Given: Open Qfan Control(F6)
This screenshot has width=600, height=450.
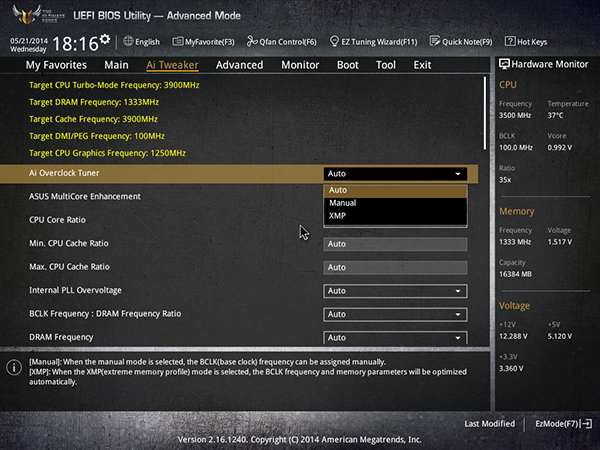Looking at the screenshot, I should pos(288,42).
